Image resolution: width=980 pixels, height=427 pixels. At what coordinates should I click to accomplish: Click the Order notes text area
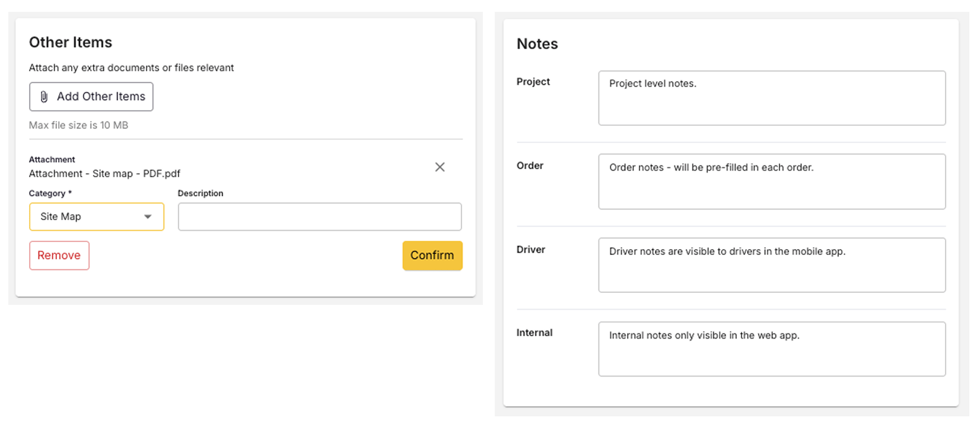pyautogui.click(x=772, y=181)
